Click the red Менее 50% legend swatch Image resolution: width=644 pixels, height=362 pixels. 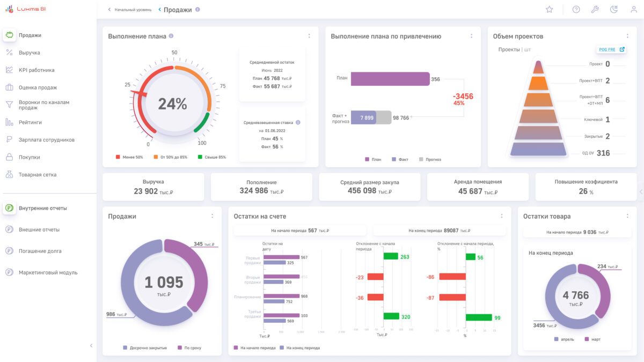click(118, 157)
